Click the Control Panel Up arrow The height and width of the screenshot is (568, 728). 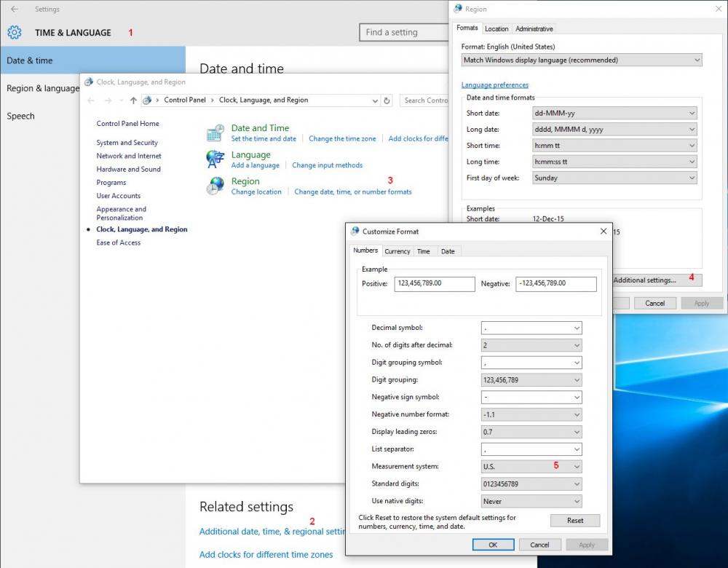click(133, 100)
